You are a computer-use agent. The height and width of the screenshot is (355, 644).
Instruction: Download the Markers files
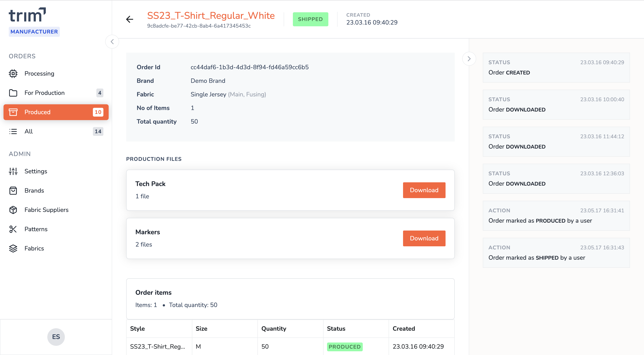424,238
